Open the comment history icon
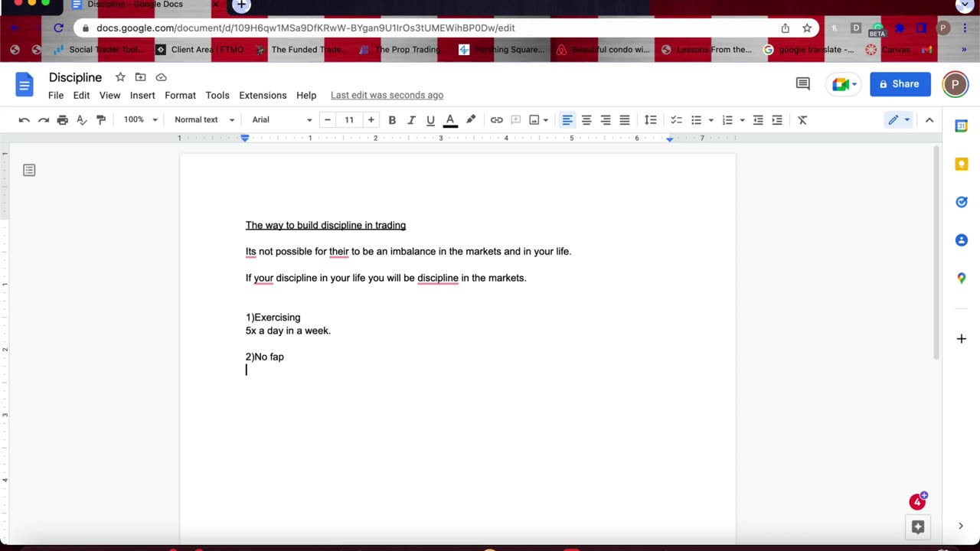The height and width of the screenshot is (551, 980). click(803, 84)
